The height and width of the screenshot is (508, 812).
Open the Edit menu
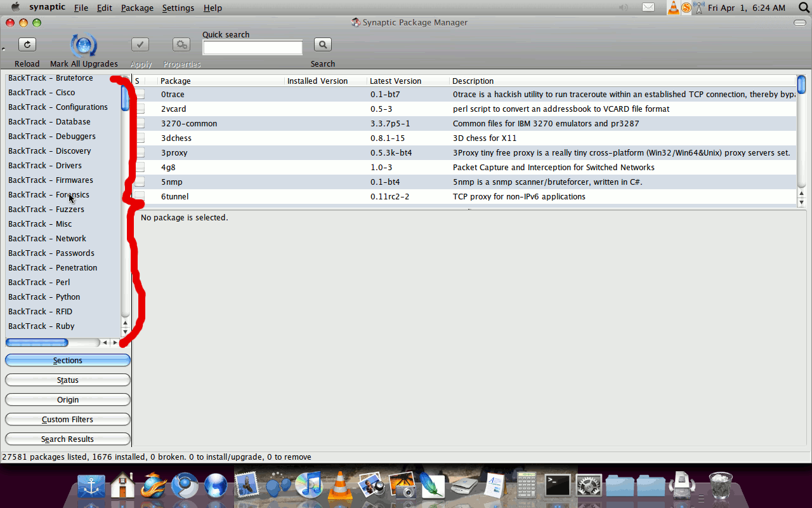(104, 8)
